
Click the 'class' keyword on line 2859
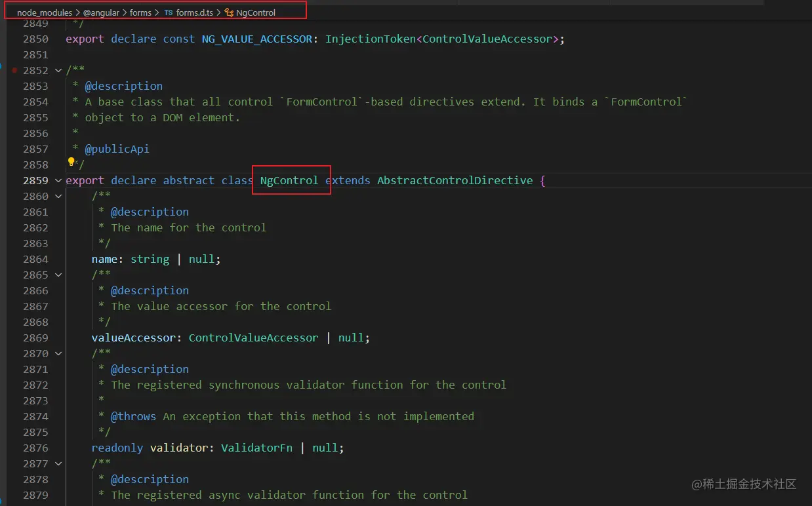coord(237,180)
